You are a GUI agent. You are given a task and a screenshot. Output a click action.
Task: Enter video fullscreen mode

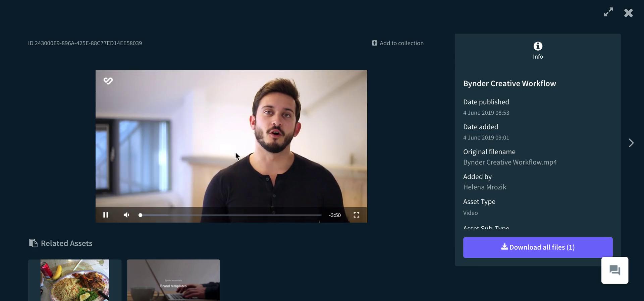[x=356, y=215]
